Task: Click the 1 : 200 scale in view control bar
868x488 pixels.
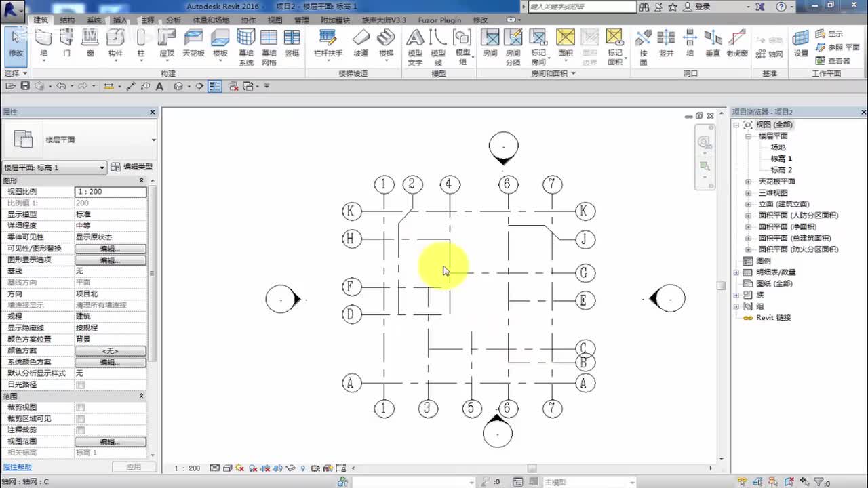Action: (x=187, y=468)
